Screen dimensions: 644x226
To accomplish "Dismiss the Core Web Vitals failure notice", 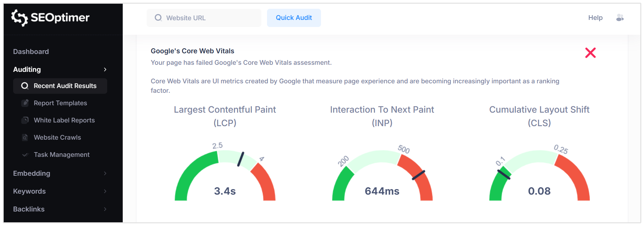I will click(590, 53).
